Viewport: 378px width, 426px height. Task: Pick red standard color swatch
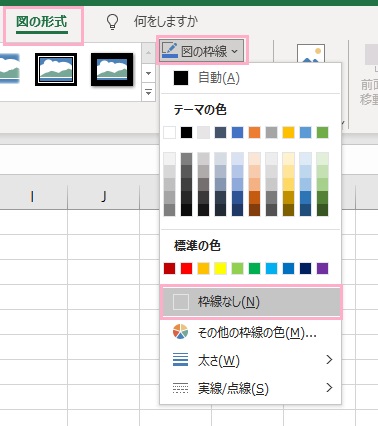186,268
